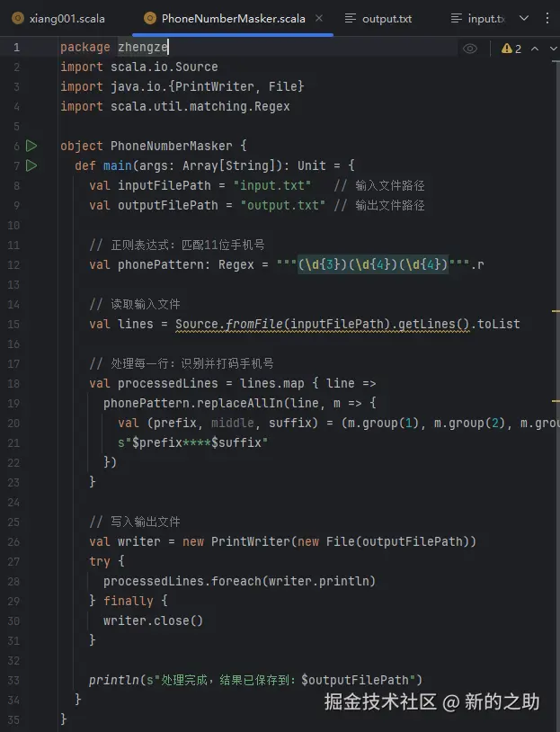Place cursor on package zhengze line
Viewport: 560px width, 732px height.
coord(114,47)
